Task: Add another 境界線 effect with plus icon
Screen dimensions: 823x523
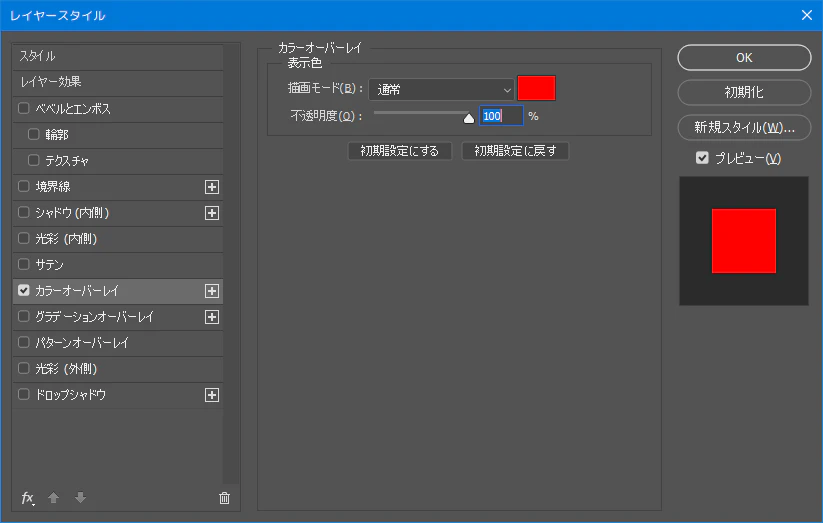Action: coord(212,187)
